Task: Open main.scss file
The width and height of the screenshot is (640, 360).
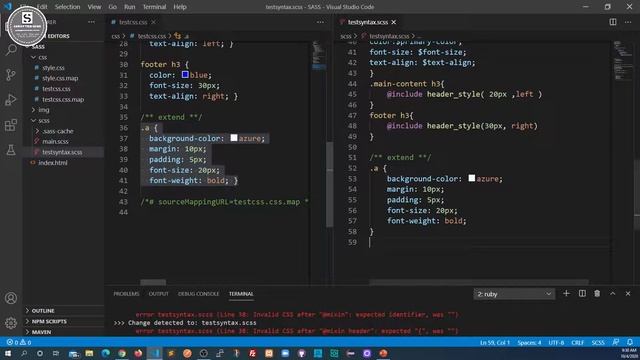Action: point(55,142)
